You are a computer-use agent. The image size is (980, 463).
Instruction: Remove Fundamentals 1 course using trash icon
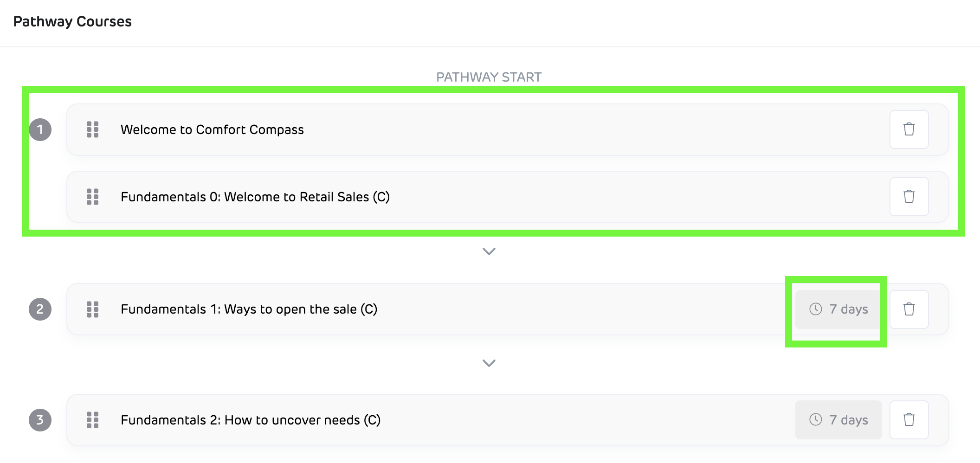909,309
